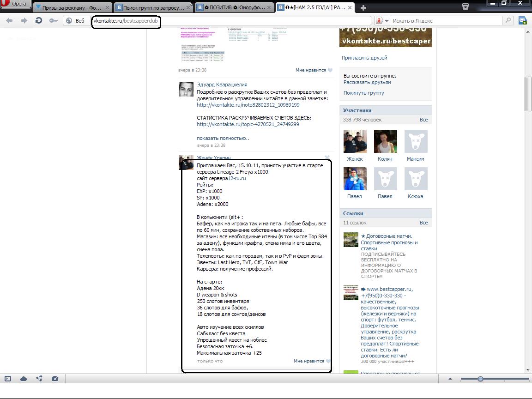This screenshot has width=532, height=399.
Task: Open the 'Договорные матчи' group link
Action: tap(389, 242)
